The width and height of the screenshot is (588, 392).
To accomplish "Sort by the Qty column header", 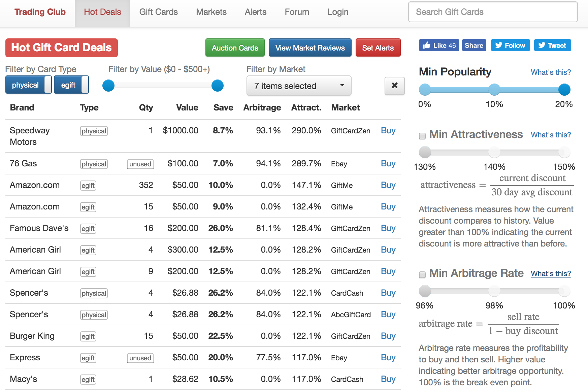I will point(146,107).
